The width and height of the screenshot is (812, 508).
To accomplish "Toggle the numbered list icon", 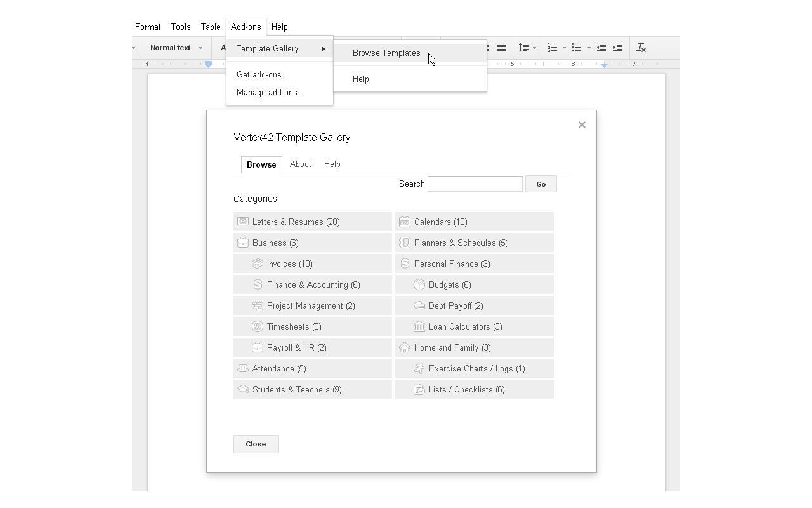I will tap(553, 48).
